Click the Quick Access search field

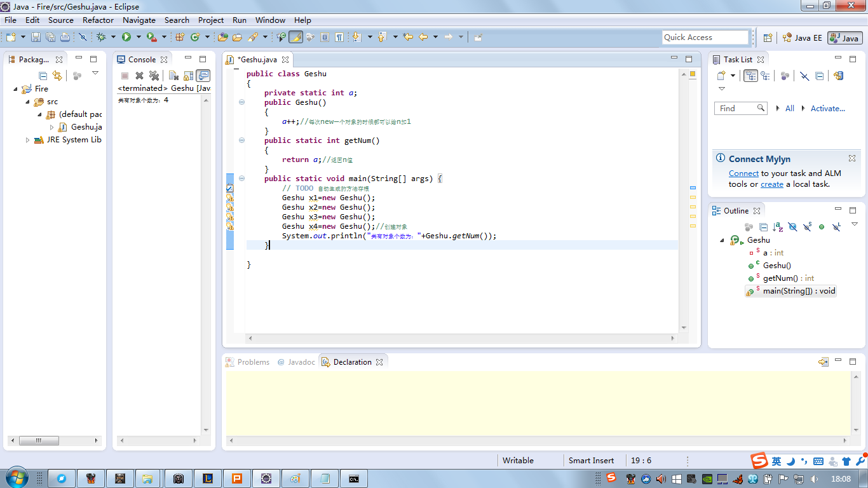(705, 37)
